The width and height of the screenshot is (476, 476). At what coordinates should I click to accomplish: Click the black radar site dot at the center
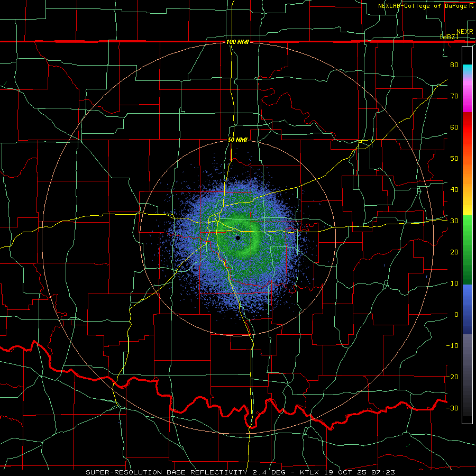pos(238,238)
